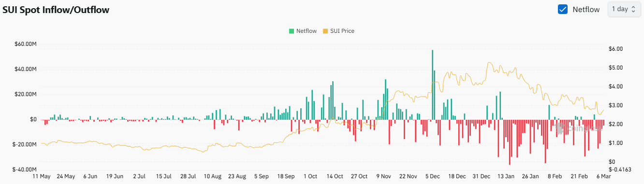Click the 22 Nov date label
This screenshot has height=184, width=644.
tap(409, 177)
